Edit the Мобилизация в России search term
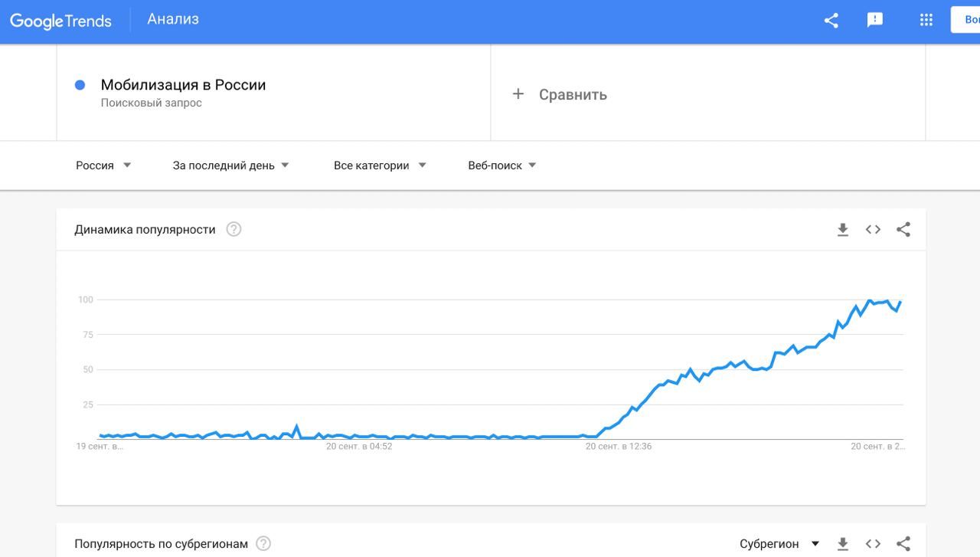Image resolution: width=980 pixels, height=557 pixels. [x=184, y=85]
